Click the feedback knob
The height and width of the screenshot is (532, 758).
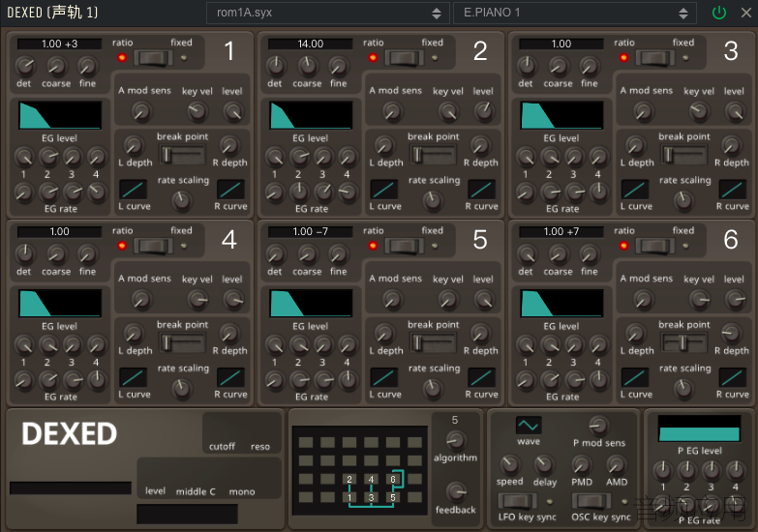pos(456,492)
